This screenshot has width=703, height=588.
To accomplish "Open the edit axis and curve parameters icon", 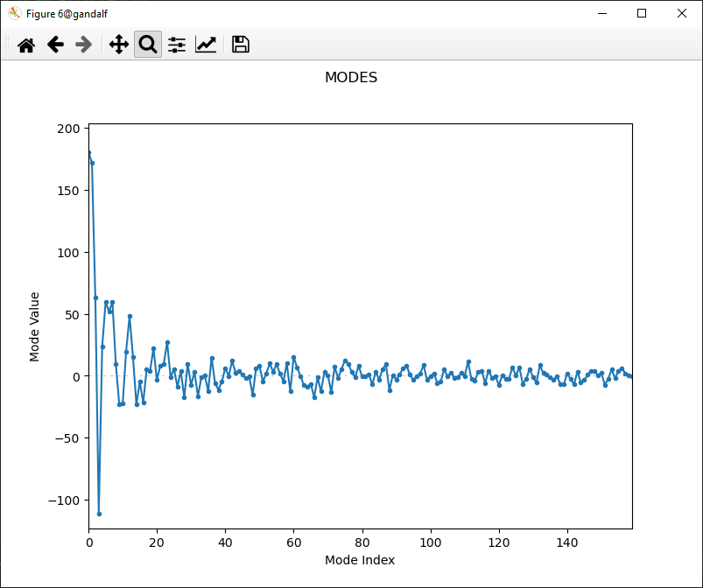I will (x=206, y=45).
